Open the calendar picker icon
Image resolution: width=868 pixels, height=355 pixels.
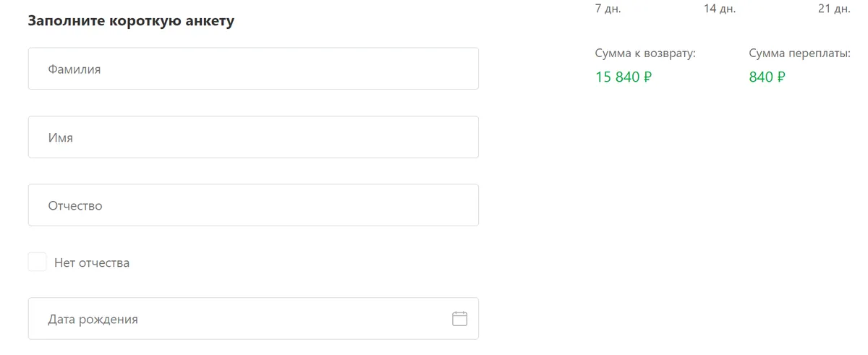[460, 318]
